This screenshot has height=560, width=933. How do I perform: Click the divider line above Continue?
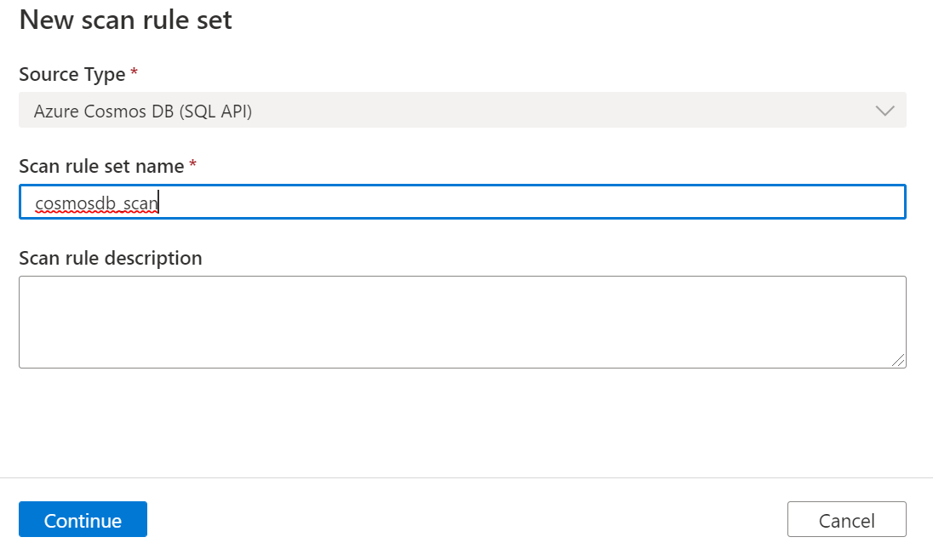coord(466,477)
